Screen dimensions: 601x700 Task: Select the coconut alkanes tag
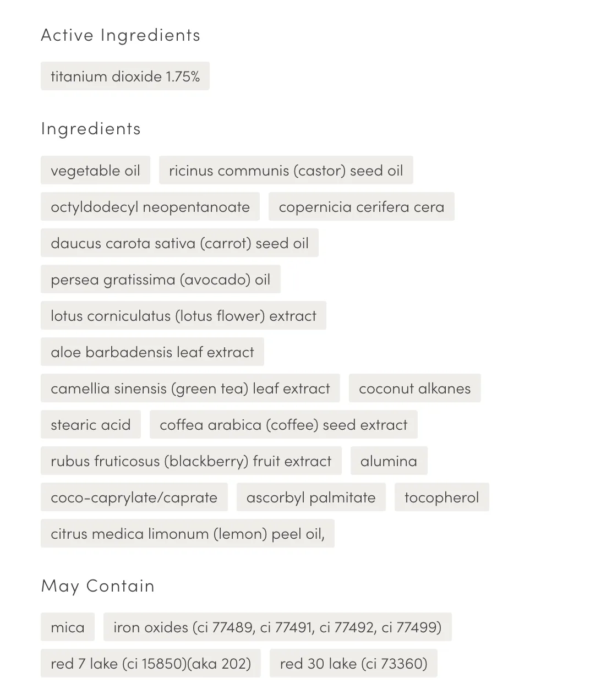click(x=415, y=388)
